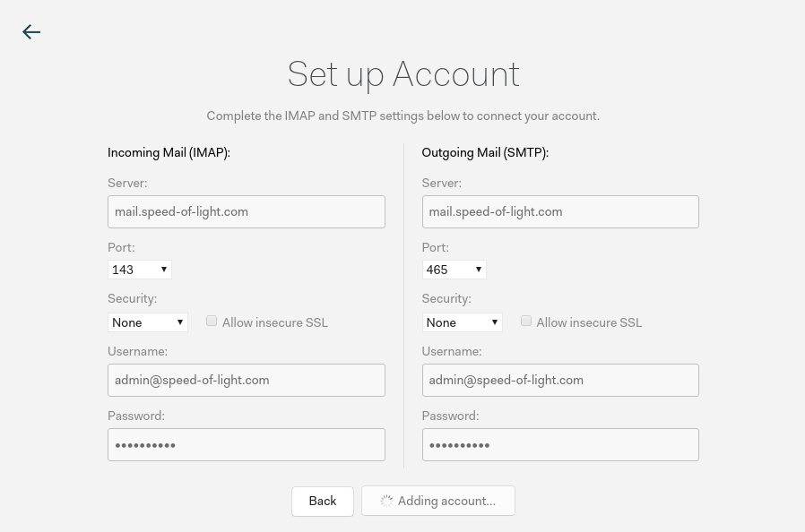Select the IMAP Password field

pos(247,445)
